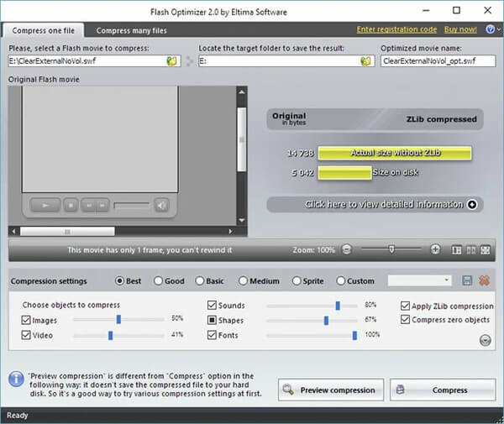This screenshot has width=504, height=424.
Task: Stop the Flash movie playback
Action: coord(71,205)
